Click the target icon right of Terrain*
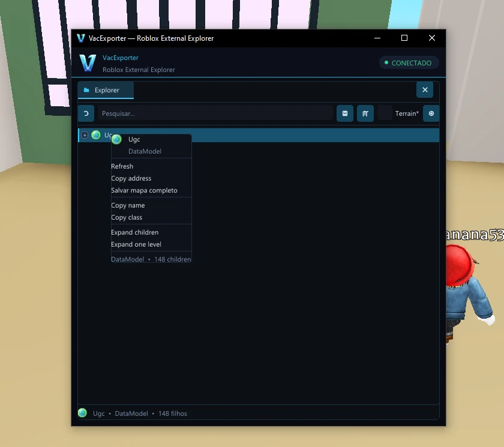The height and width of the screenshot is (447, 504). [x=431, y=113]
